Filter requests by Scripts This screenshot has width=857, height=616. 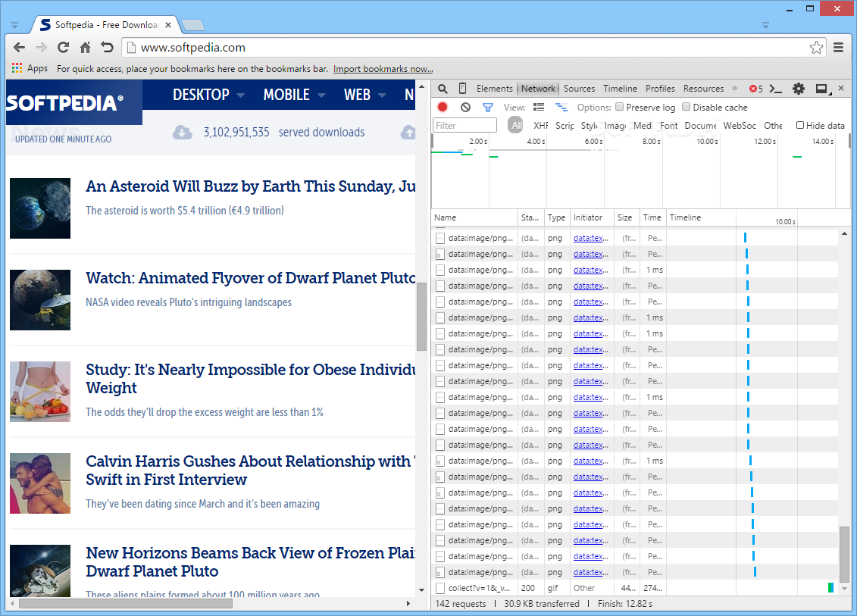565,126
